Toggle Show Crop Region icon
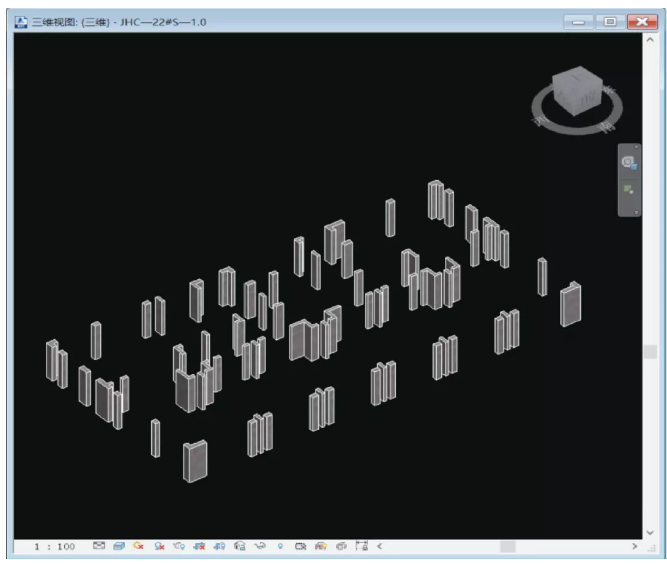This screenshot has width=667, height=564. 219,546
